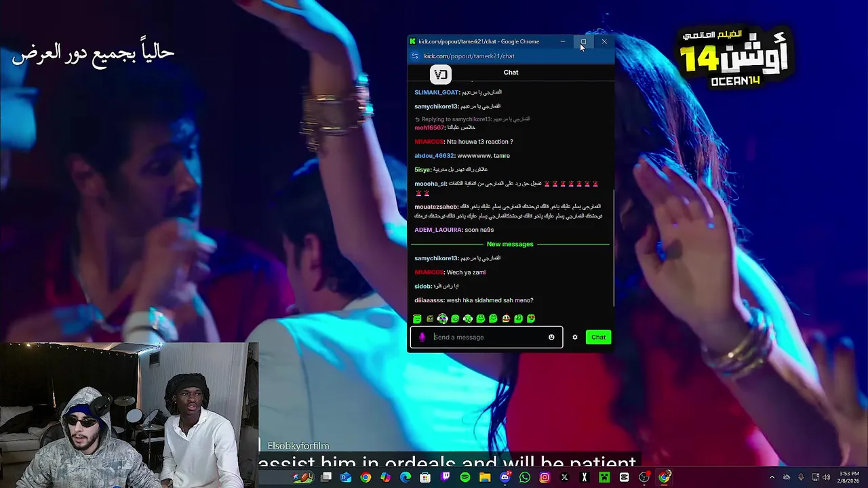Select the eighth yellow-faced red-hat emote
Viewport: 868px width, 488px height.
pyautogui.click(x=506, y=319)
